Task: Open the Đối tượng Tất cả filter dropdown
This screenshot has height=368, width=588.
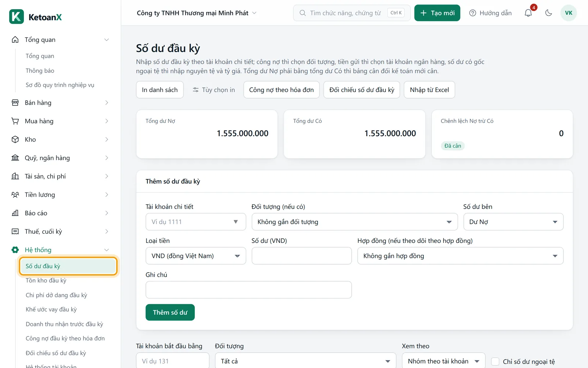Action: coord(305,361)
